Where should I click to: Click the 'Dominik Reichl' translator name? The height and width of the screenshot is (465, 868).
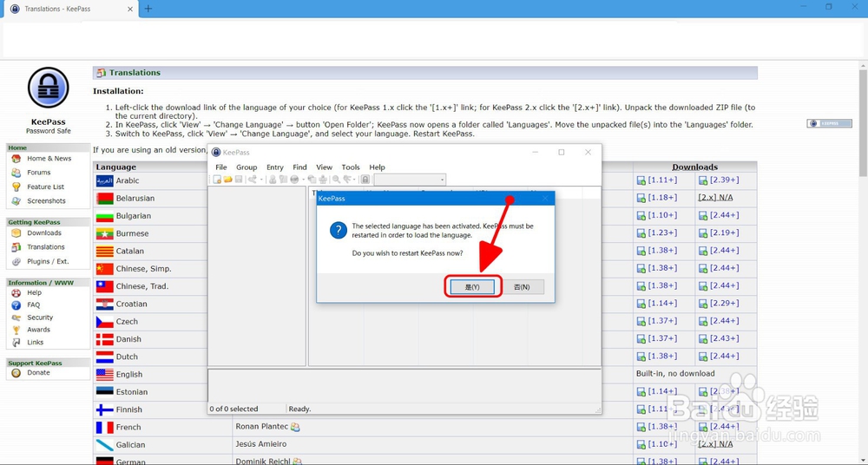click(263, 461)
